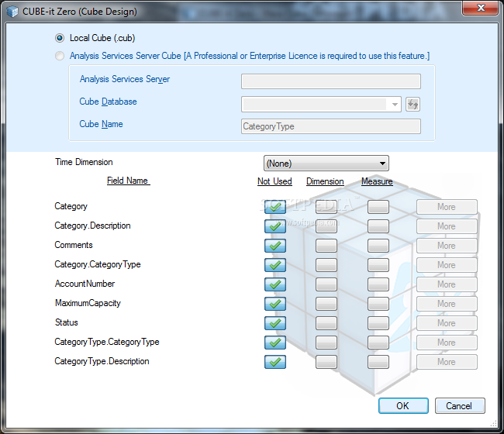Set Category.CategoryType as Dimension
Image resolution: width=504 pixels, height=434 pixels.
point(326,265)
